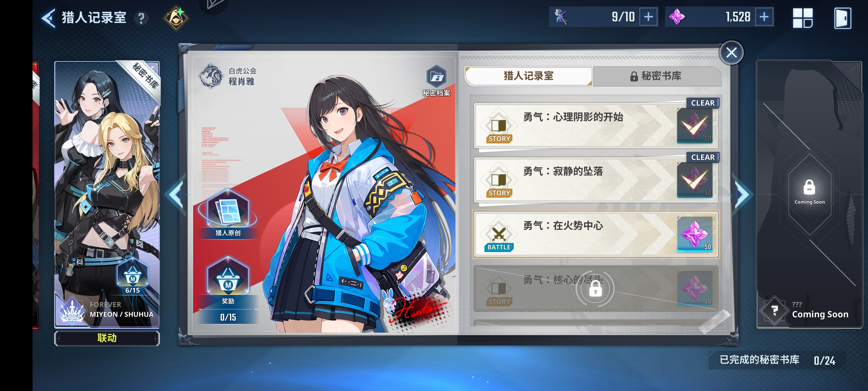Switch to the locked 秘密书库 tab
This screenshot has width=868, height=391.
tap(657, 76)
